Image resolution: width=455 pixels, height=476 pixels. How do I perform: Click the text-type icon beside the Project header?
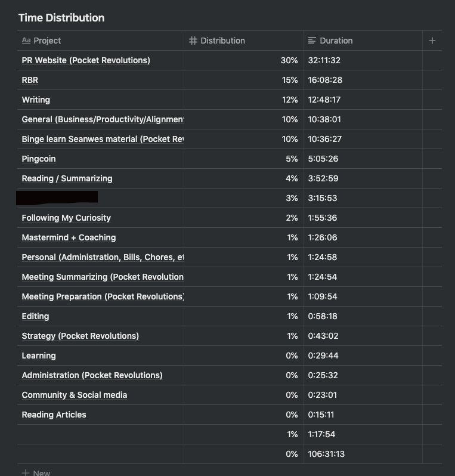tap(26, 41)
